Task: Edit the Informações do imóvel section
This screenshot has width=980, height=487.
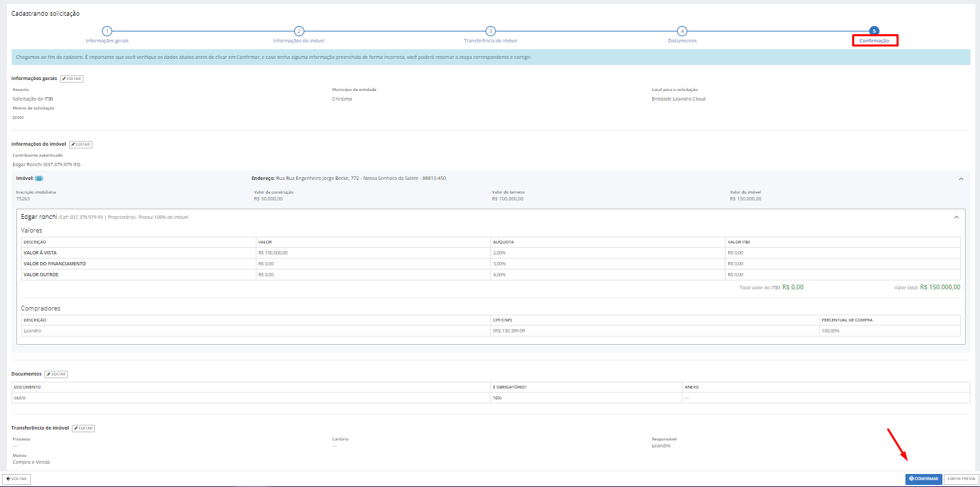Action: (81, 144)
